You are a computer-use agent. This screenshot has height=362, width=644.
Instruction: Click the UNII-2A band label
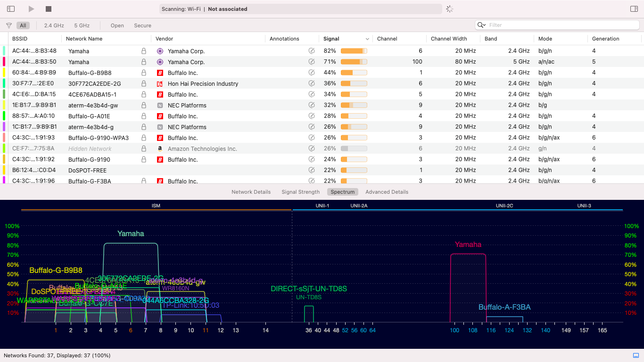point(359,206)
